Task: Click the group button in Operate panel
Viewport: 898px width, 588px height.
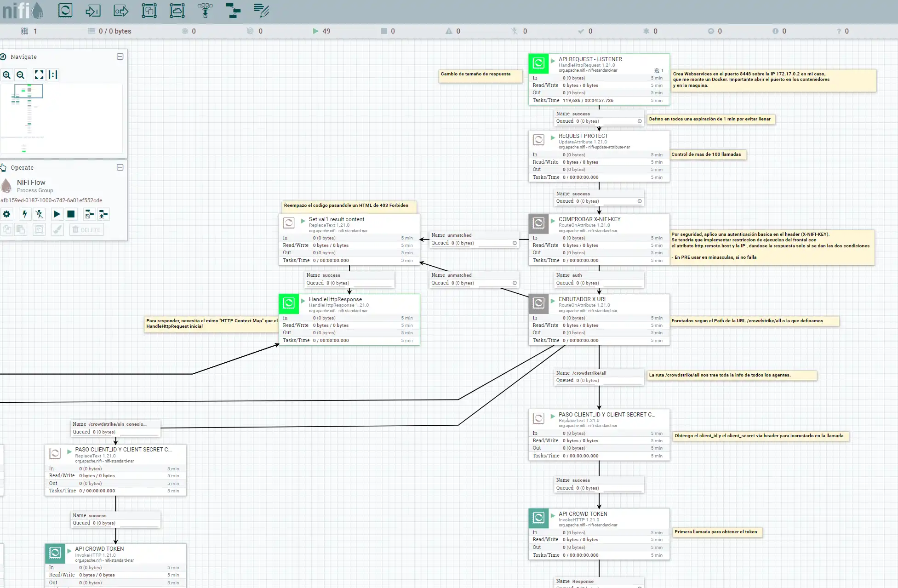Action: [39, 229]
